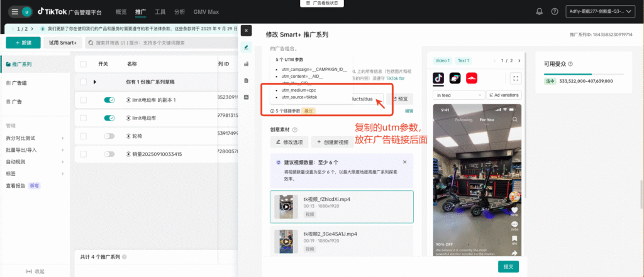Click the info icon beside 共计 4 个推广系列
644x277 pixels.
[x=124, y=257]
